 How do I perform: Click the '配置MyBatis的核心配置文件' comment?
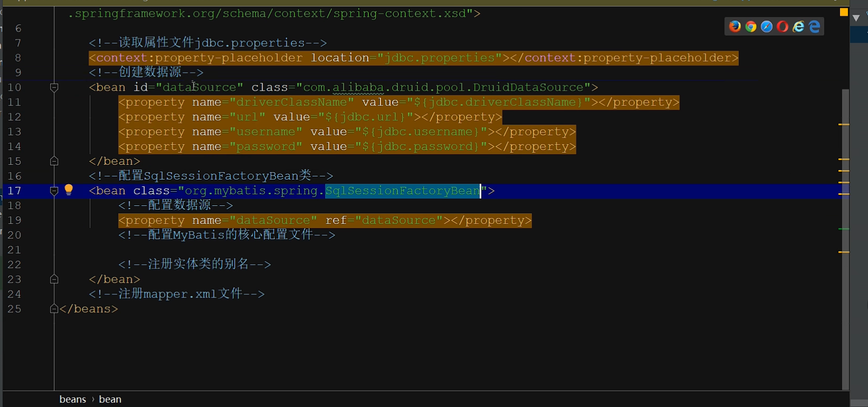[227, 235]
